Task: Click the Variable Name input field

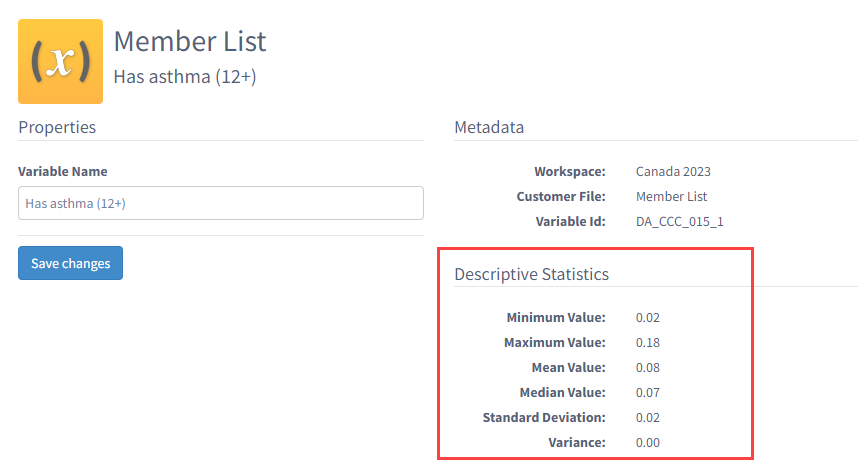Action: pyautogui.click(x=221, y=203)
